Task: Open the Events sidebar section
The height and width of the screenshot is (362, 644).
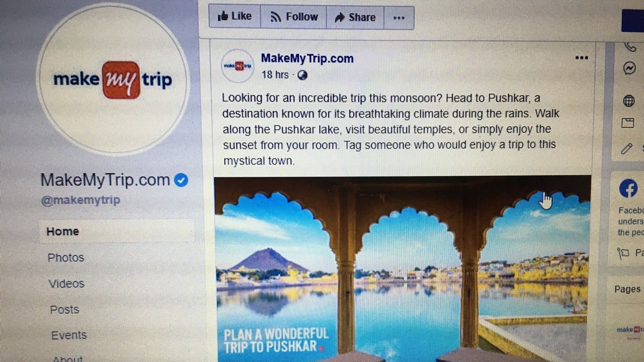Action: [69, 335]
